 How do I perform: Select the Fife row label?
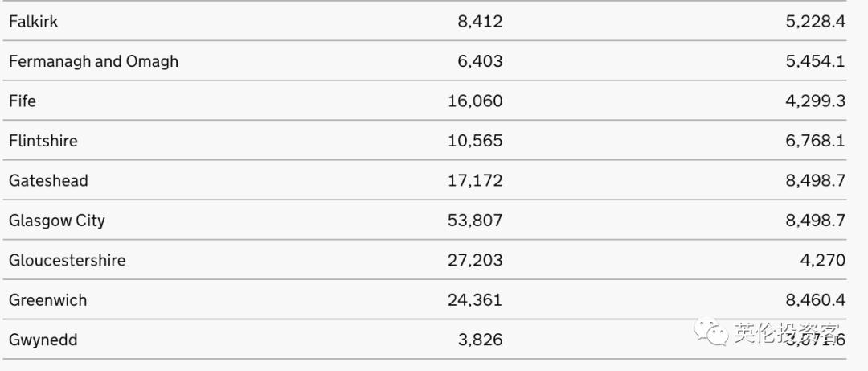click(x=23, y=101)
